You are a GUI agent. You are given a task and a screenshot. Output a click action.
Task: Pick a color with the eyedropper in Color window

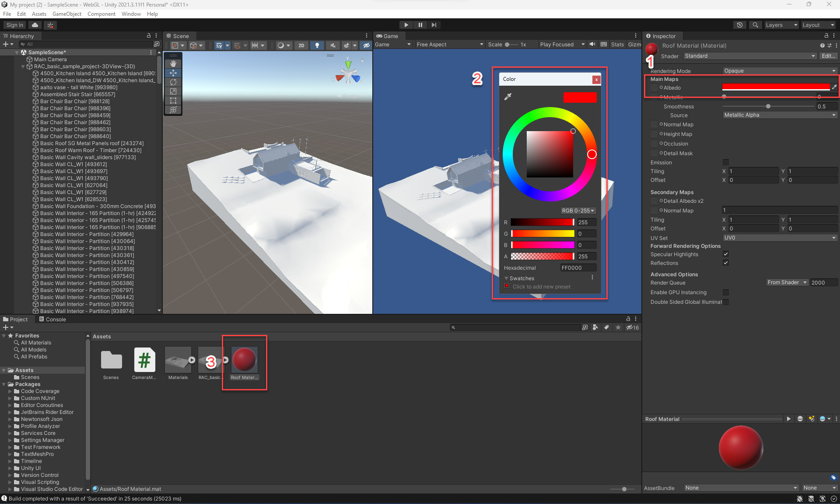click(x=508, y=97)
